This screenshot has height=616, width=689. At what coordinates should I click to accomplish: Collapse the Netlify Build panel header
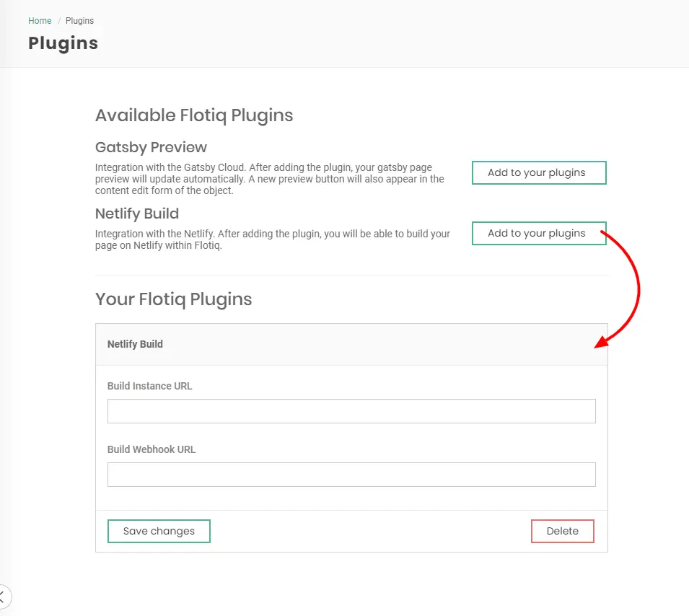pos(351,345)
